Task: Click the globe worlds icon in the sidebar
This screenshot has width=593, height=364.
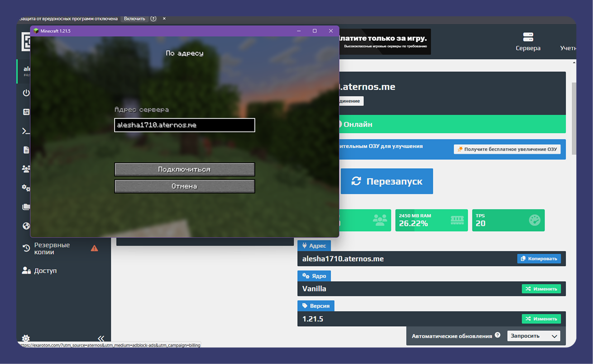Action: click(x=26, y=226)
